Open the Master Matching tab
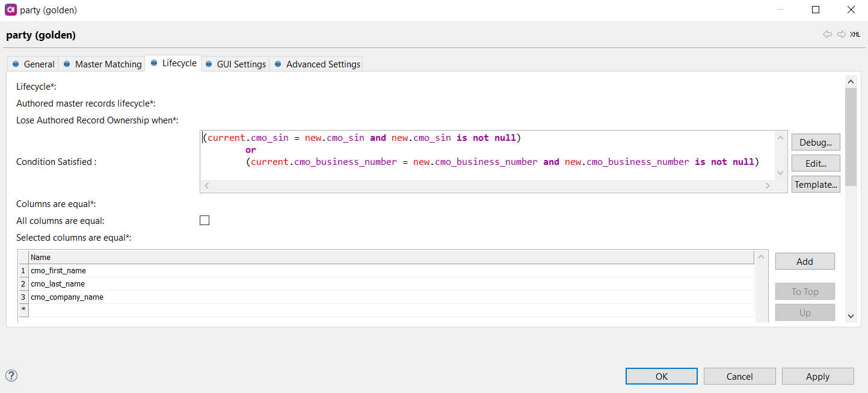Viewport: 868px width, 393px height. tap(102, 64)
